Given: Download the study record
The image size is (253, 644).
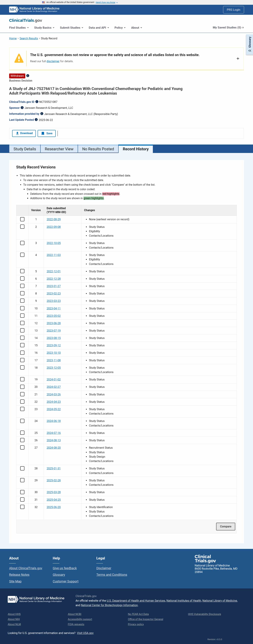Looking at the screenshot, I should coord(24,133).
